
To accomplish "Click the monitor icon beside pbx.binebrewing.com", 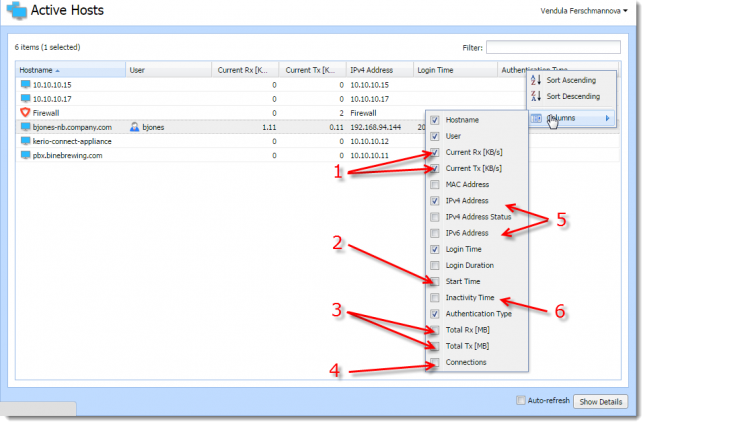I will (25, 155).
